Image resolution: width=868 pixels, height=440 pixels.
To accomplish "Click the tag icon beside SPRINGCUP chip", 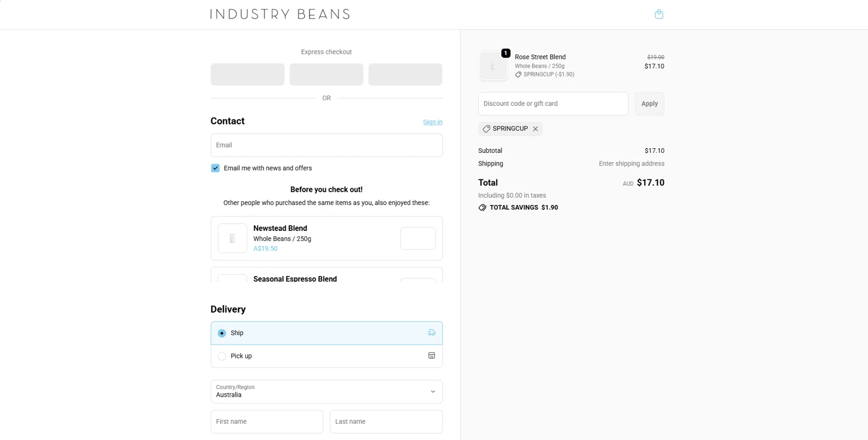I will pyautogui.click(x=486, y=129).
